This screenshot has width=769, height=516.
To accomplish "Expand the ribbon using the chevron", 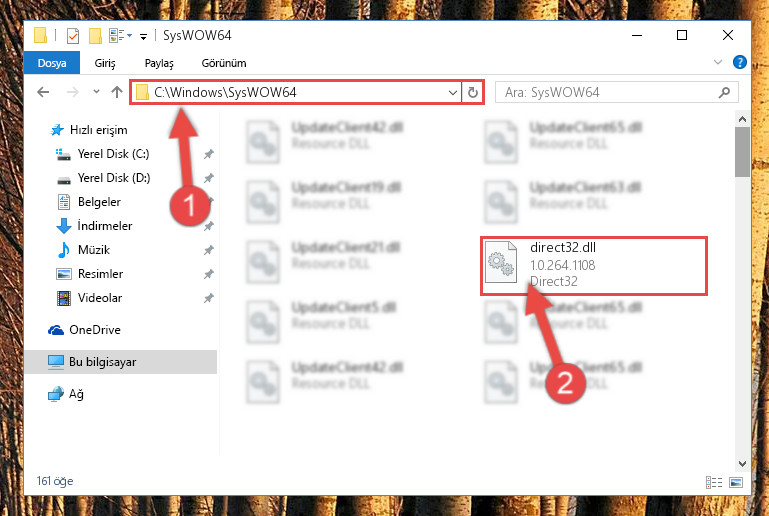I will click(718, 62).
